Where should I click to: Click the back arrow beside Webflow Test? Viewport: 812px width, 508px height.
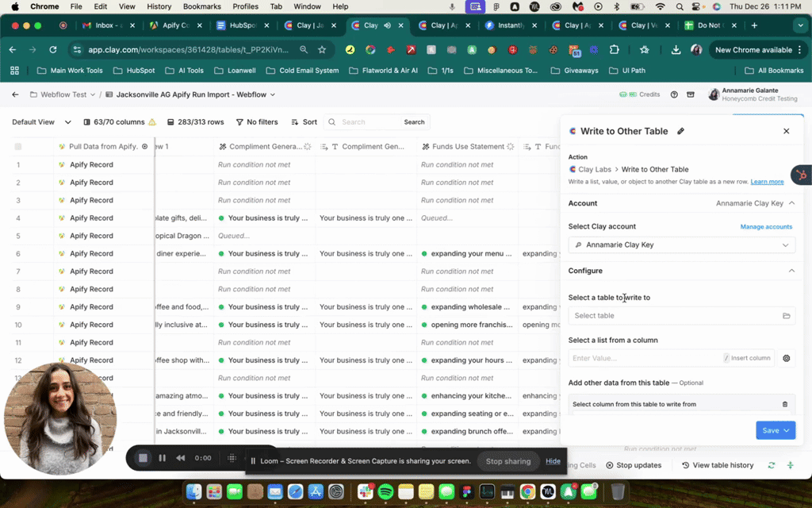point(15,94)
